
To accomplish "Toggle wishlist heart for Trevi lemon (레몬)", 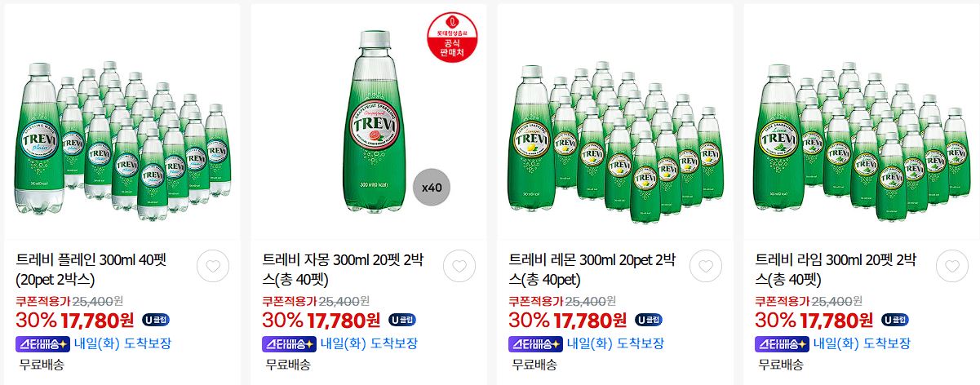I will 706,266.
